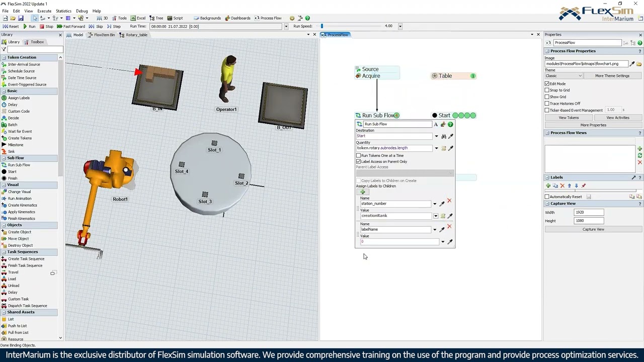Screen dimensions: 644x362
Task: Open the Statistics menu
Action: (63, 11)
